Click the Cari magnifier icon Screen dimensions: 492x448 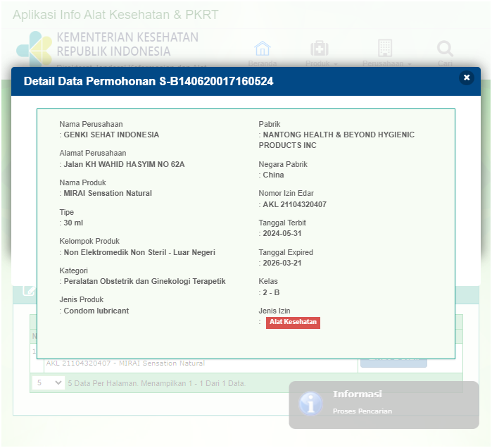(x=445, y=49)
